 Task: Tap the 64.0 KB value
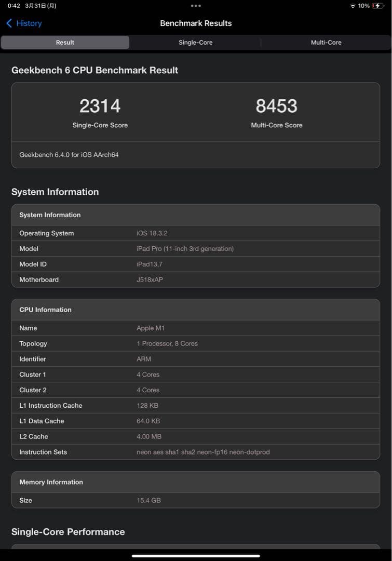click(148, 421)
